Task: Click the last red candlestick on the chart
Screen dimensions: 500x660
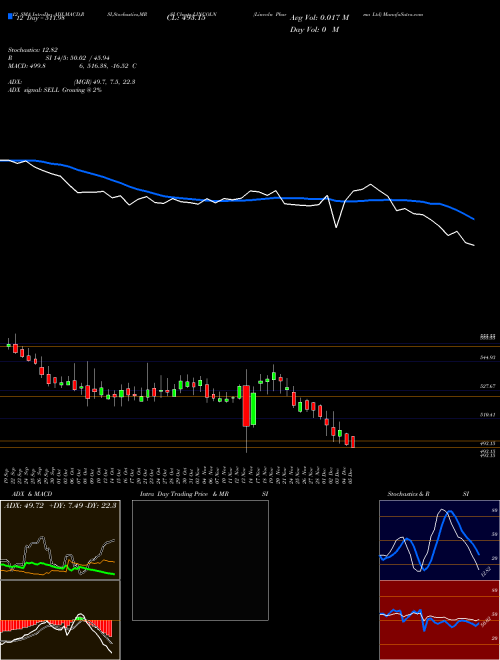Action: 353,442
